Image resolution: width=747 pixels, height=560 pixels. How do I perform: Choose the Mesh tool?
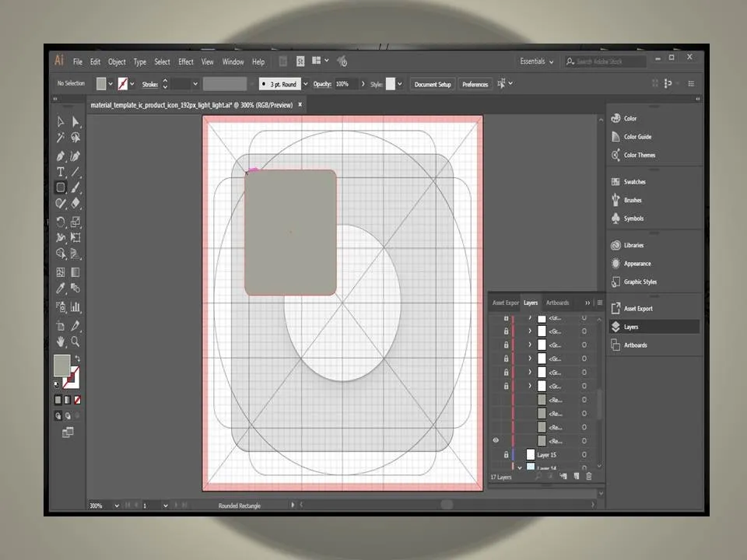(x=61, y=272)
